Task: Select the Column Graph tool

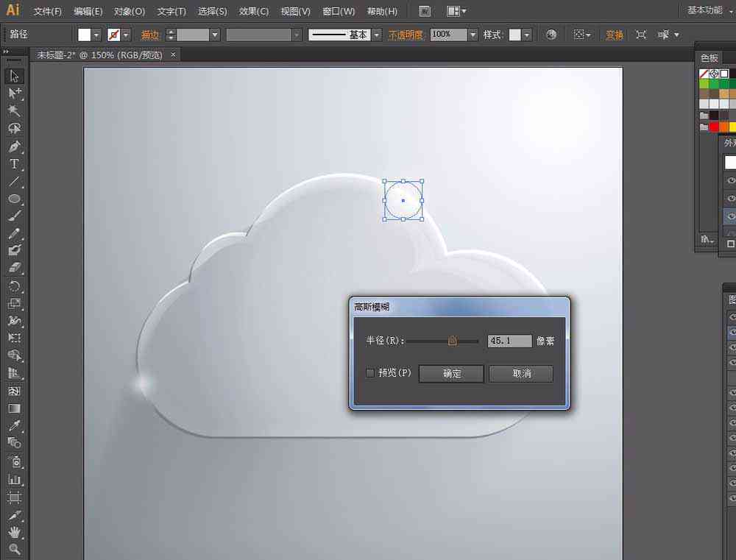Action: pos(14,479)
